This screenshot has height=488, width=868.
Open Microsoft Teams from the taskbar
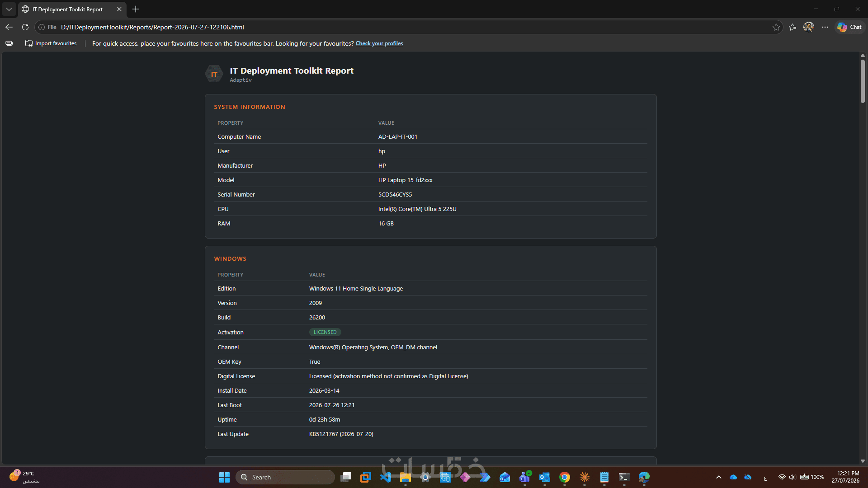(525, 477)
